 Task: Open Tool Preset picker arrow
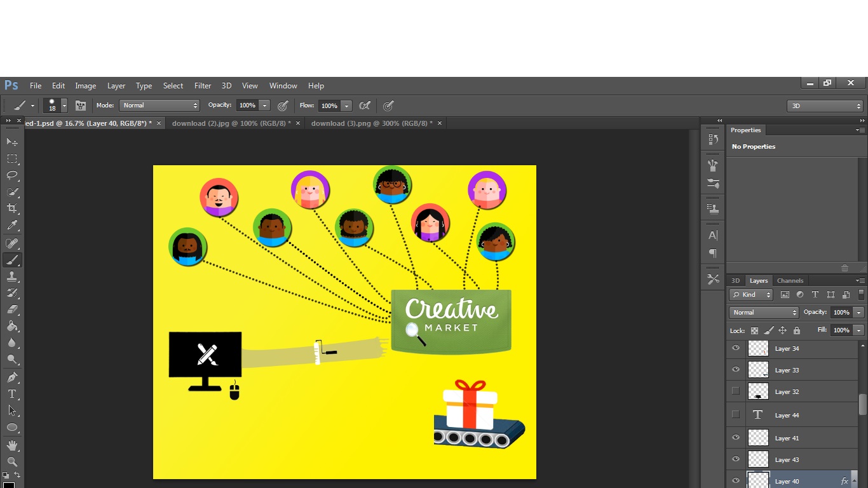32,105
